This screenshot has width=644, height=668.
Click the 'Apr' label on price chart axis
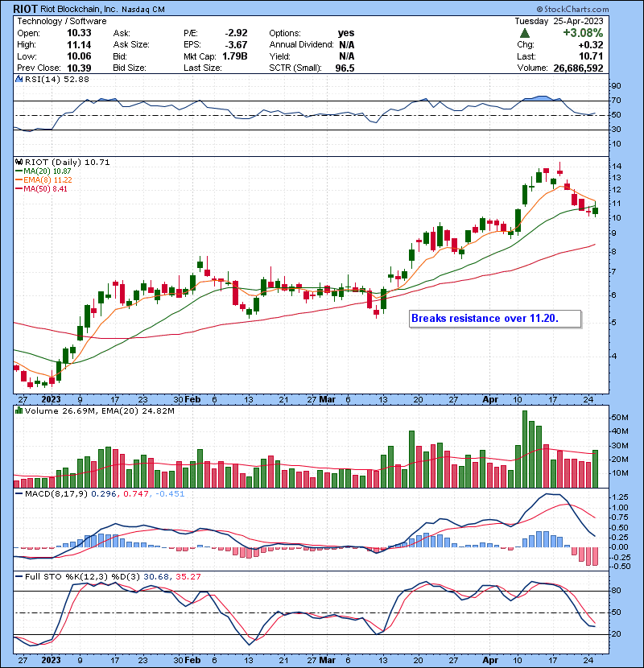[x=490, y=400]
